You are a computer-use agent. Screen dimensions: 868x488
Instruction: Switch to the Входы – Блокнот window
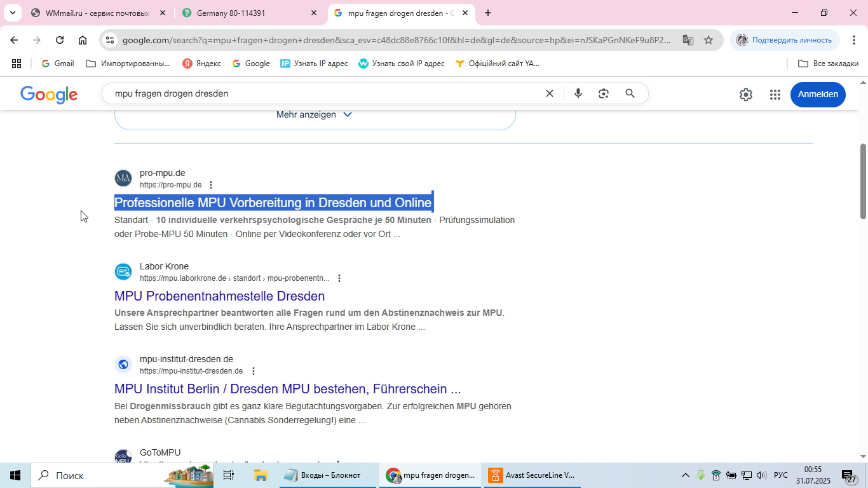click(x=327, y=475)
